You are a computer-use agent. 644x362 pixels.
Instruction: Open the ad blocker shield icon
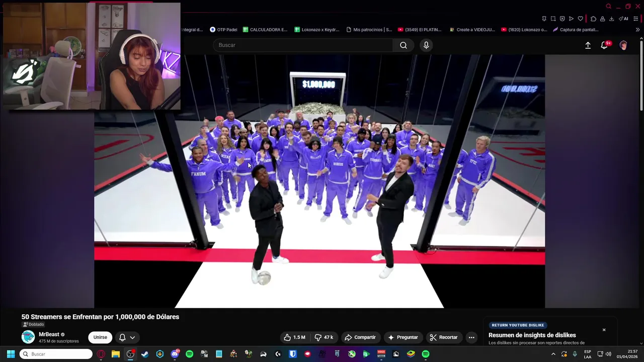coord(562,19)
